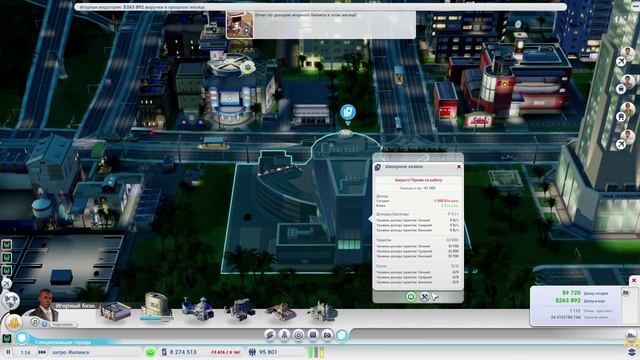640x360 pixels.
Task: Click the green square icon at bottom-left corner
Action: [7, 338]
